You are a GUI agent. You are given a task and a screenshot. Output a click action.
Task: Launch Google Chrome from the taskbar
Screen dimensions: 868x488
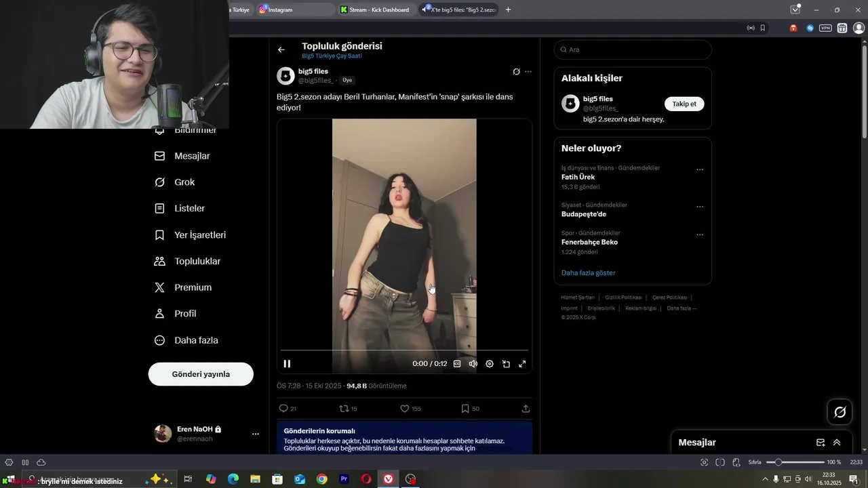[x=321, y=479]
